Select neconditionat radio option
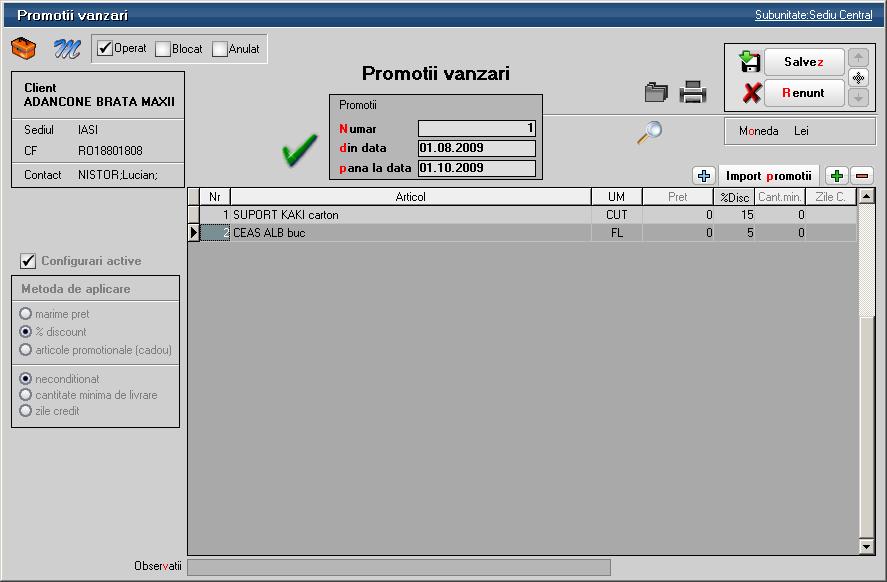 25,378
